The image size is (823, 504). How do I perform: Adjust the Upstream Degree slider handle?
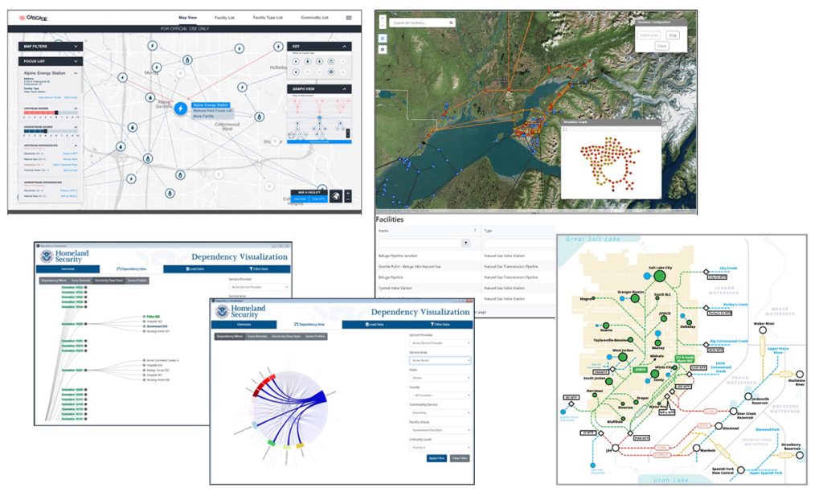tap(56, 113)
